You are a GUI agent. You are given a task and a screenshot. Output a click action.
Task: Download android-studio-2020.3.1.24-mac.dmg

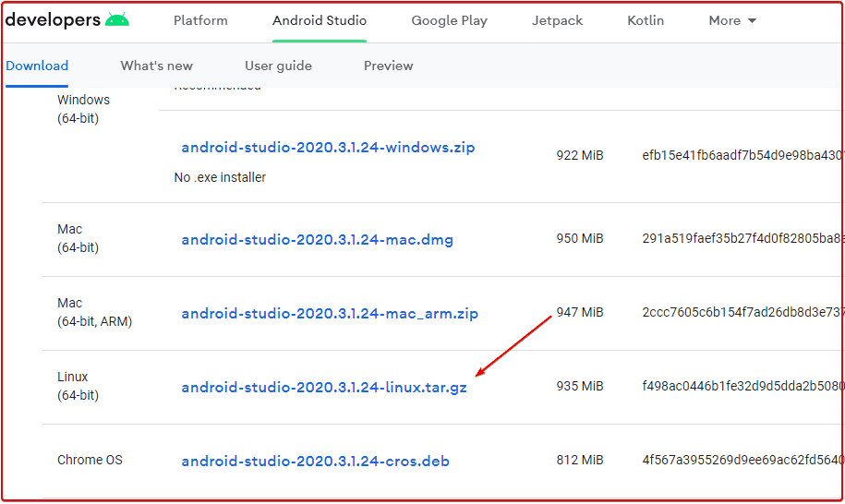[x=317, y=240]
